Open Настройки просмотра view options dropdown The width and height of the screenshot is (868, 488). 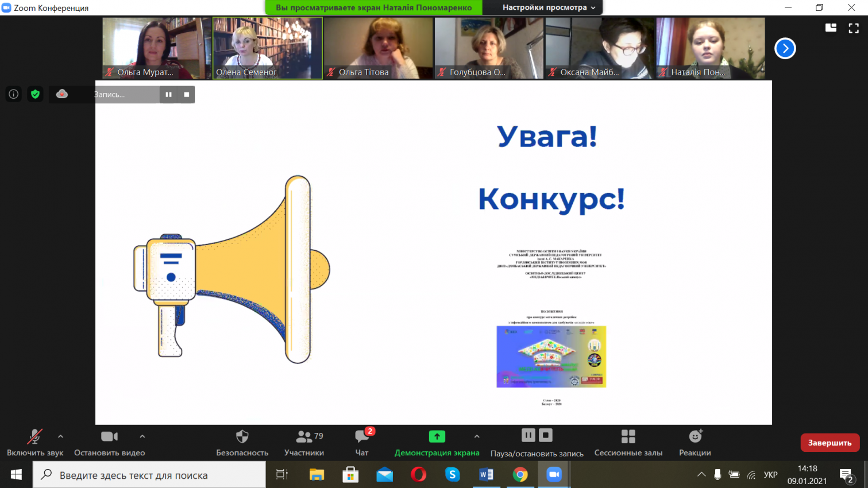(549, 7)
